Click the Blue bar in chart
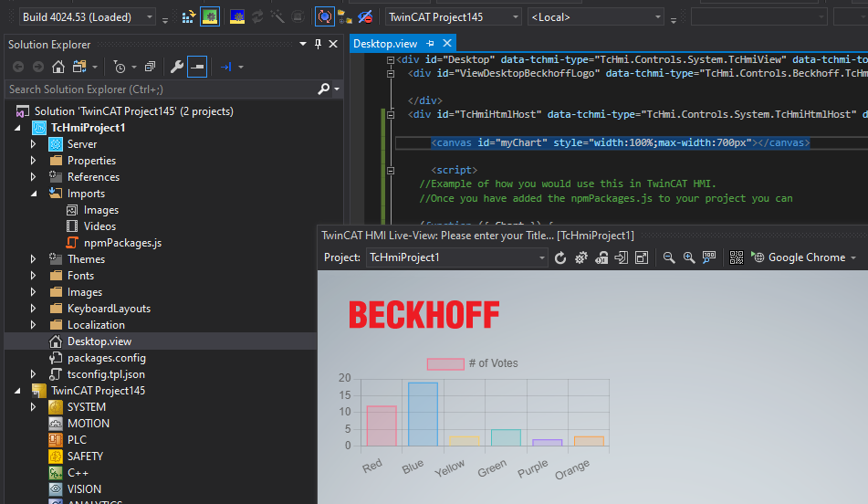This screenshot has width=868, height=504. coord(423,415)
